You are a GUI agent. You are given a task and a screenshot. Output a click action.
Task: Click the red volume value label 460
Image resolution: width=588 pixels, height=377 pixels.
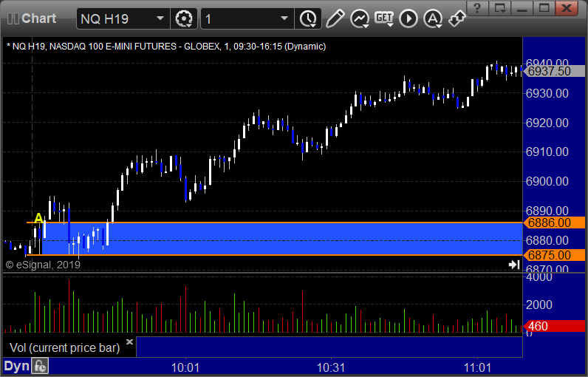(554, 326)
